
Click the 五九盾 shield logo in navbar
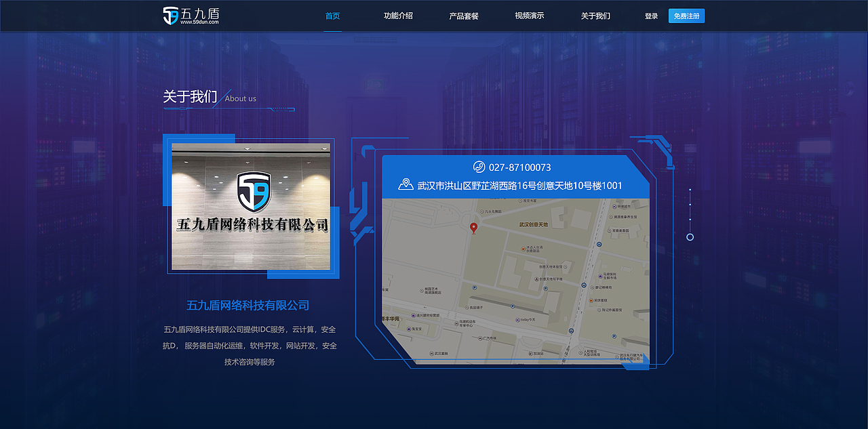pyautogui.click(x=172, y=15)
